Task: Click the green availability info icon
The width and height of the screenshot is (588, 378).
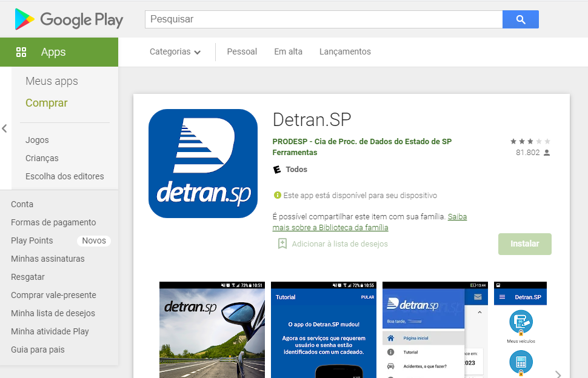Action: [x=278, y=195]
